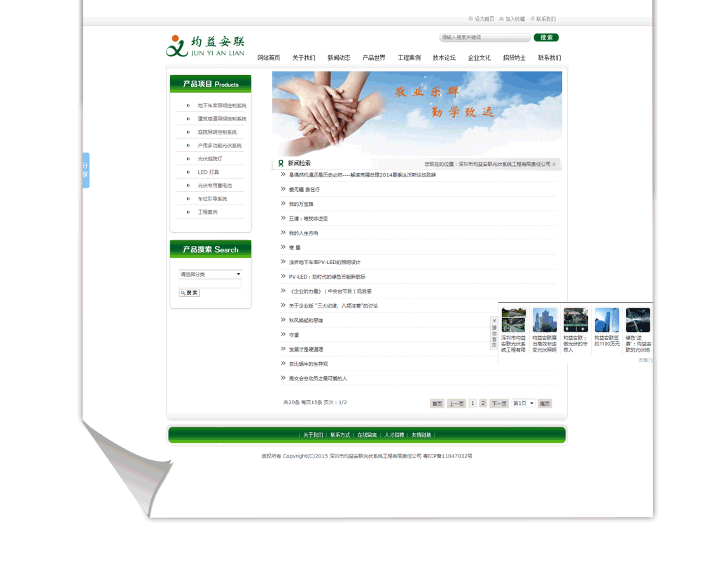The image size is (728, 566).
Task: Click the arrow icon beside LED 灯具
Action: point(188,172)
